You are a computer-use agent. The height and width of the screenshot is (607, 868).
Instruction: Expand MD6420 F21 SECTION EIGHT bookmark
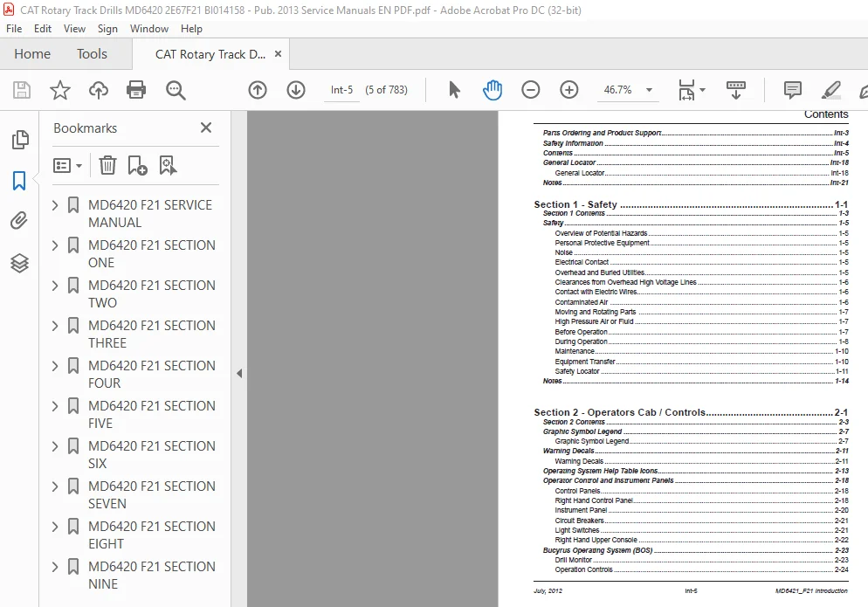[55, 527]
